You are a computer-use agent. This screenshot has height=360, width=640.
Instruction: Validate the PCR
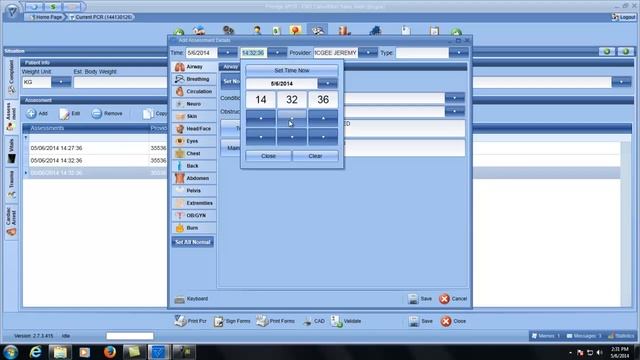(x=346, y=321)
